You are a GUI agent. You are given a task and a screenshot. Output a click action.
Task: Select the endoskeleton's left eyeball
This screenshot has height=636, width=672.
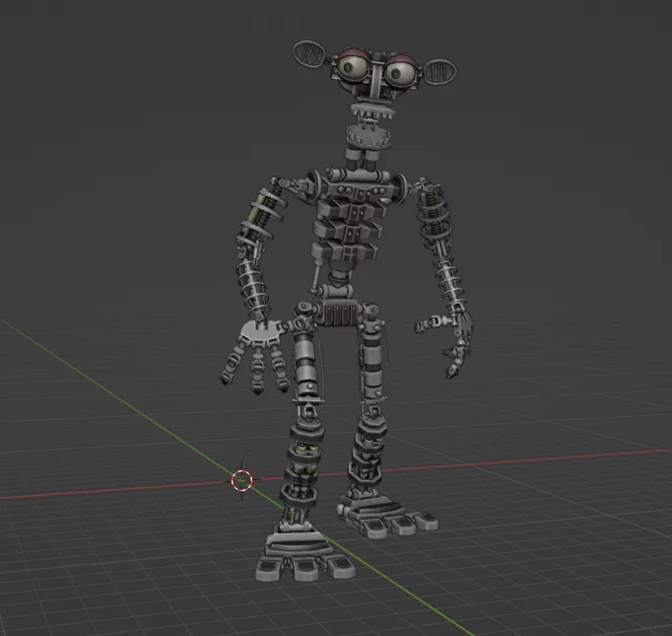354,66
